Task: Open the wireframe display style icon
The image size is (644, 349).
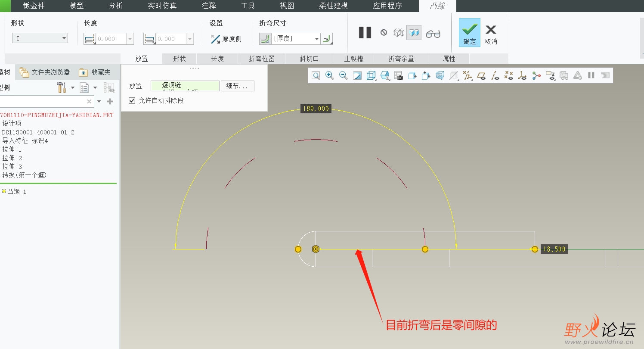Action: [x=371, y=76]
